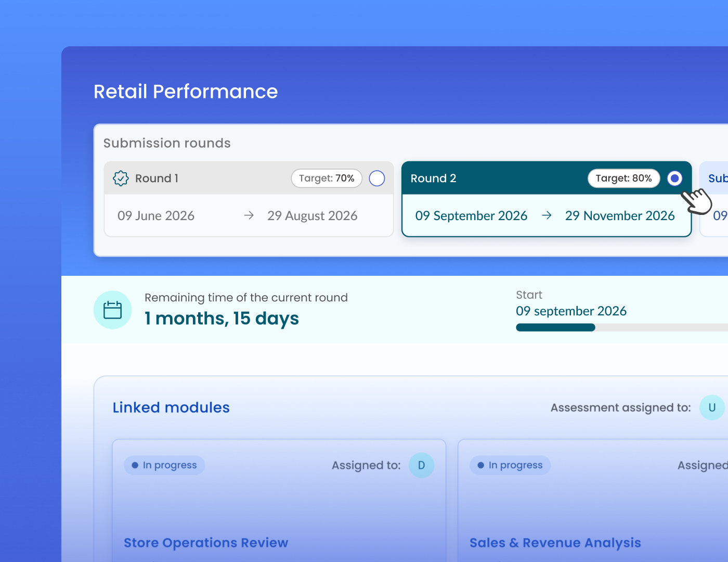Click the 'Submission rounds' heading
This screenshot has width=728, height=562.
pos(167,143)
